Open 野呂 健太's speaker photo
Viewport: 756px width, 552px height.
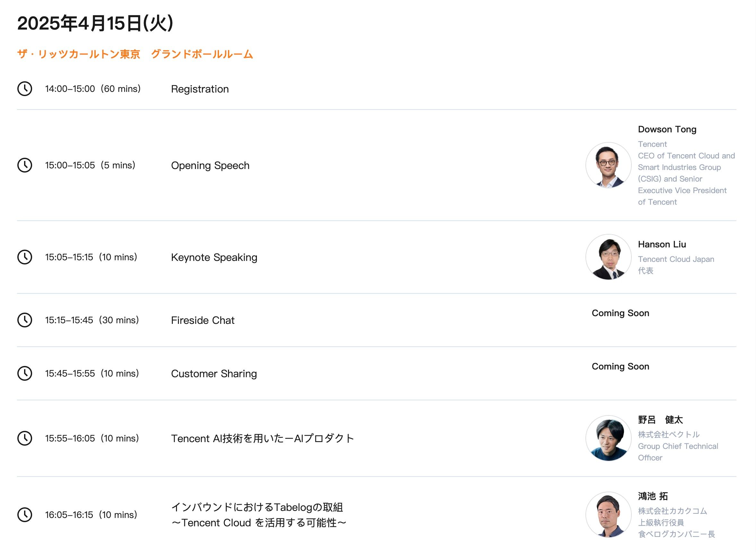click(x=608, y=438)
